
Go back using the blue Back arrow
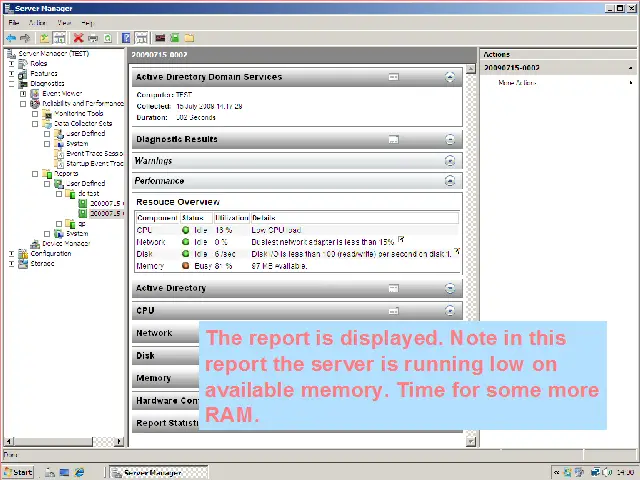tap(11, 38)
